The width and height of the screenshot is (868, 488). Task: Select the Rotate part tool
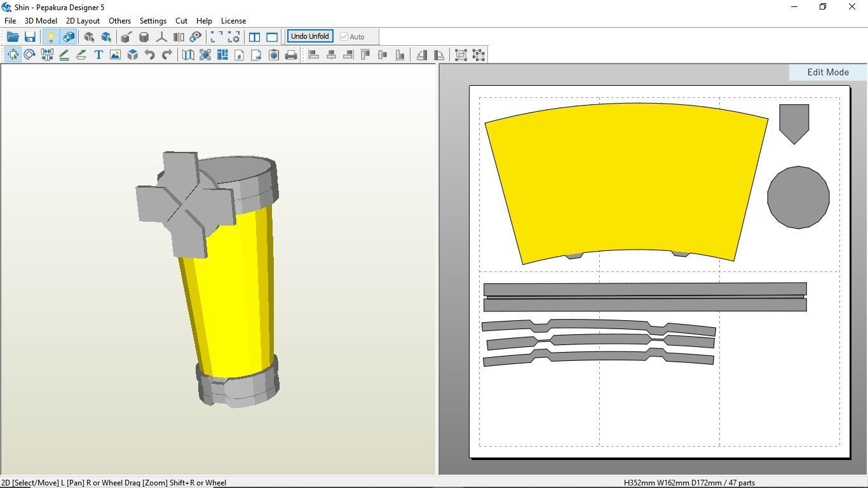(30, 55)
